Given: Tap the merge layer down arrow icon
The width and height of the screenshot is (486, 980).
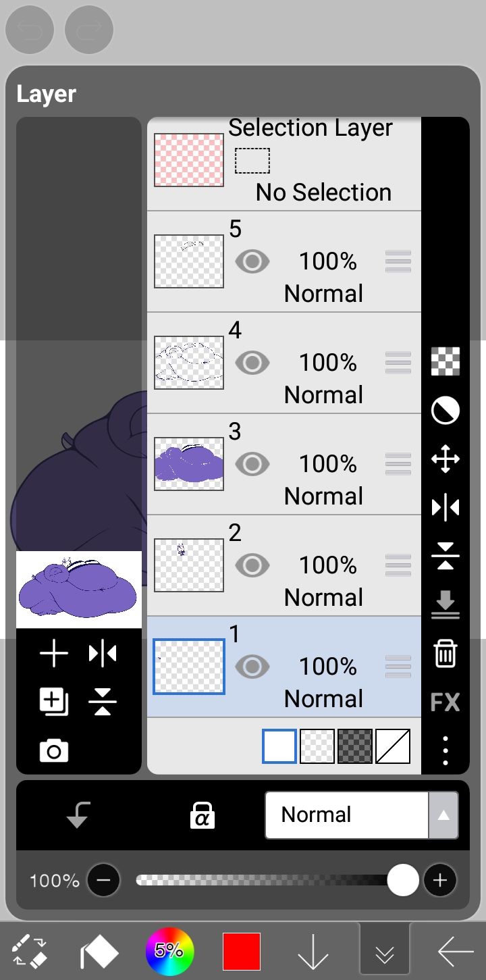Looking at the screenshot, I should [x=446, y=604].
